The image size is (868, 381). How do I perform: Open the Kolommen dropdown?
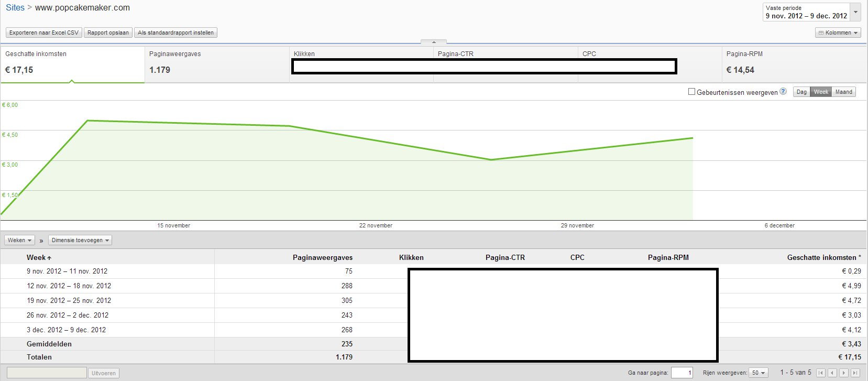pyautogui.click(x=838, y=32)
